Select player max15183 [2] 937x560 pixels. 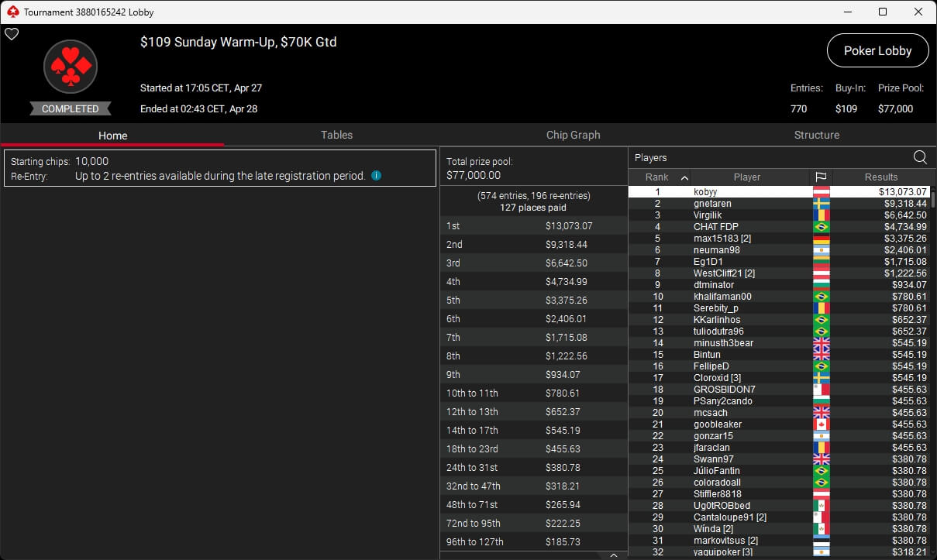coord(779,238)
